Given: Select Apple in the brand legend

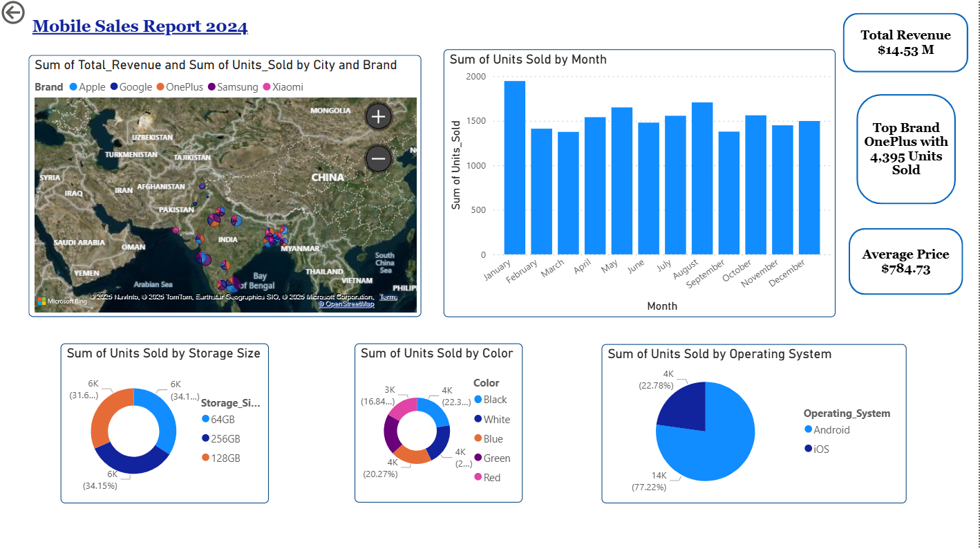Looking at the screenshot, I should click(x=87, y=87).
